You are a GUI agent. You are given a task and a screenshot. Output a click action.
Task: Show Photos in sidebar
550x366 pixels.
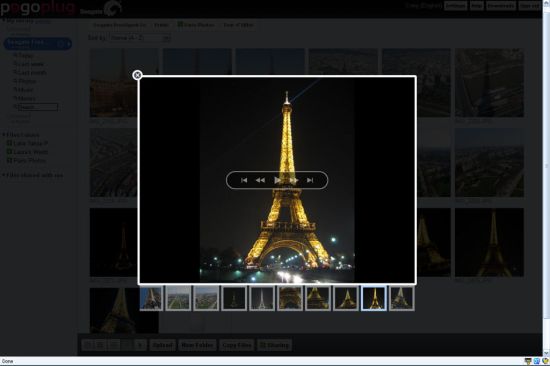(x=25, y=81)
